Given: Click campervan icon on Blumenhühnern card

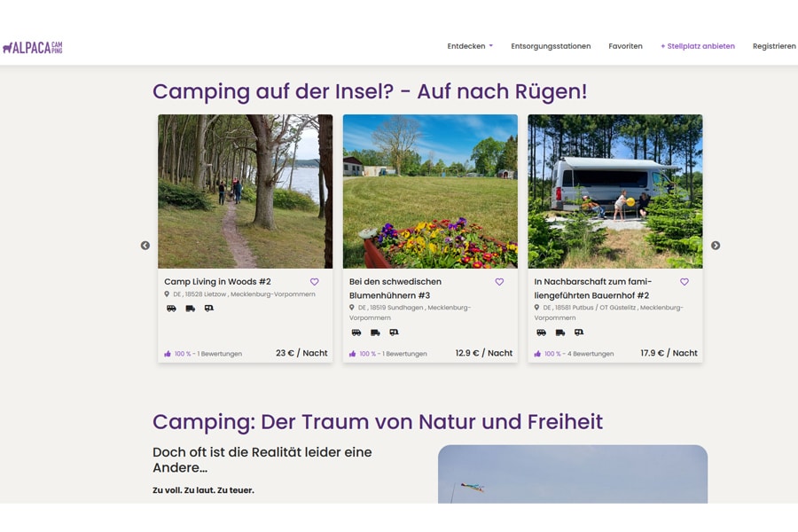Looking at the screenshot, I should pyautogui.click(x=356, y=332).
